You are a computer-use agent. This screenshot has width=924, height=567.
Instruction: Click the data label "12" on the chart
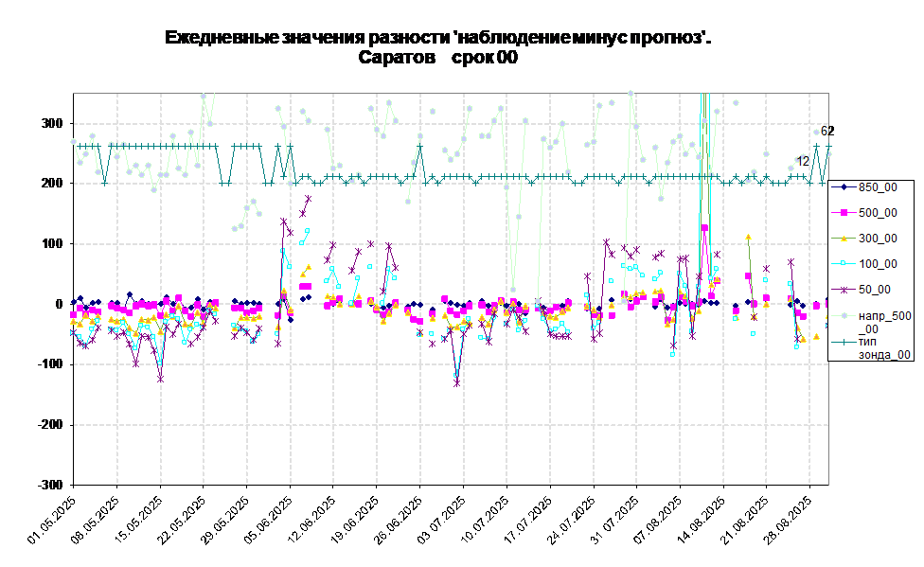[x=803, y=162]
